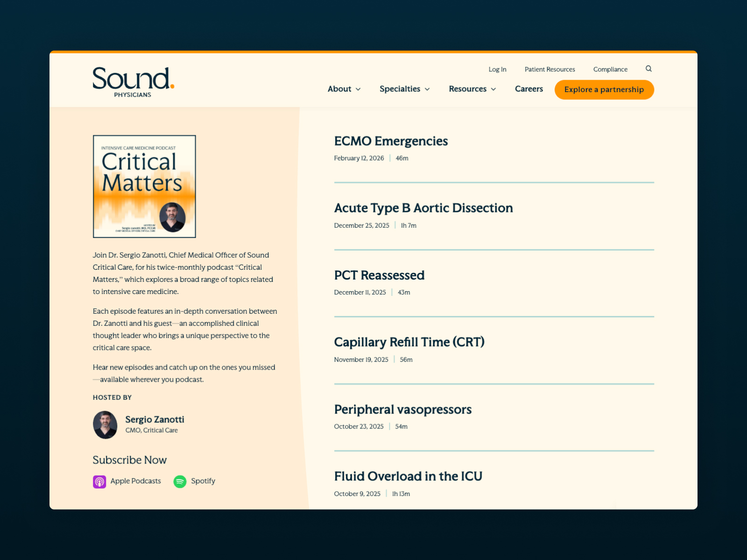Click the Critical Matters podcast cover art
Viewport: 747px width, 560px height.
[144, 186]
